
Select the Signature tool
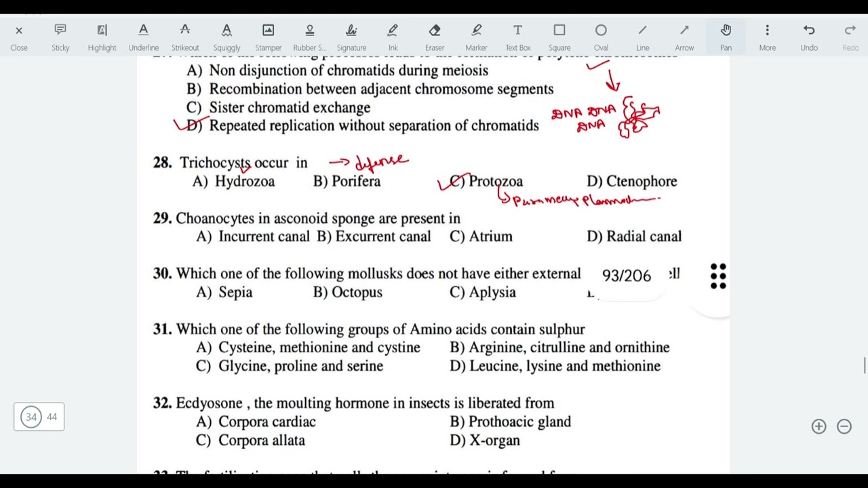click(351, 37)
